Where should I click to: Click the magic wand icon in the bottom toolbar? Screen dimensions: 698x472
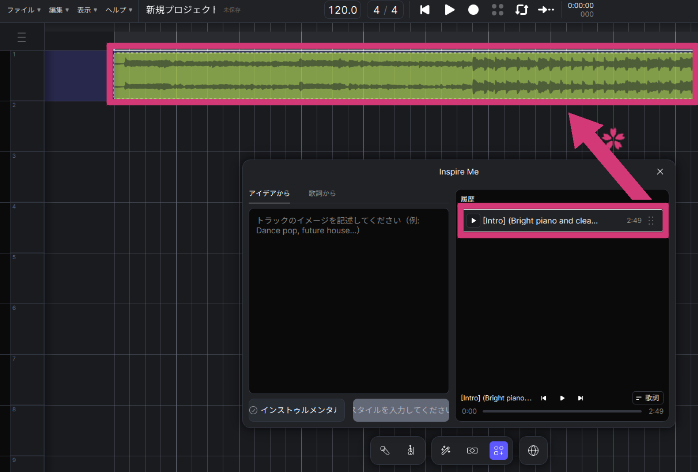(446, 451)
